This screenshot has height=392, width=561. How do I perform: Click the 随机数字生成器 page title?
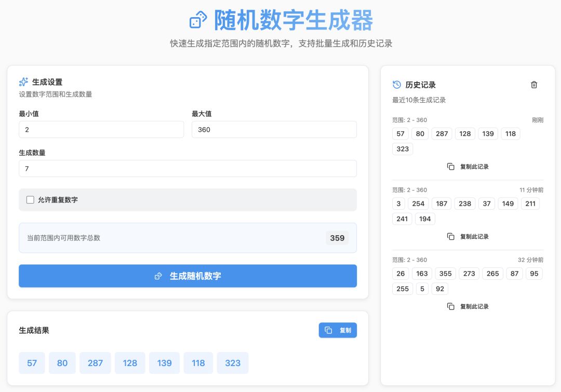coord(293,20)
